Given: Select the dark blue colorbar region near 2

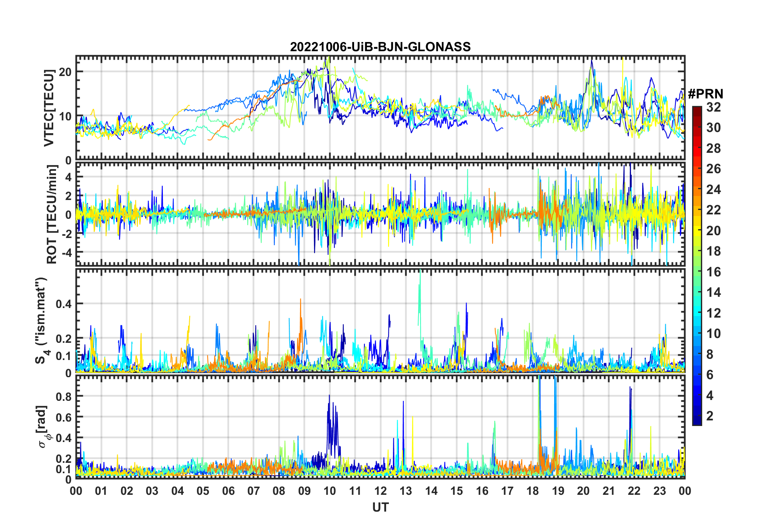Looking at the screenshot, I should click(697, 416).
